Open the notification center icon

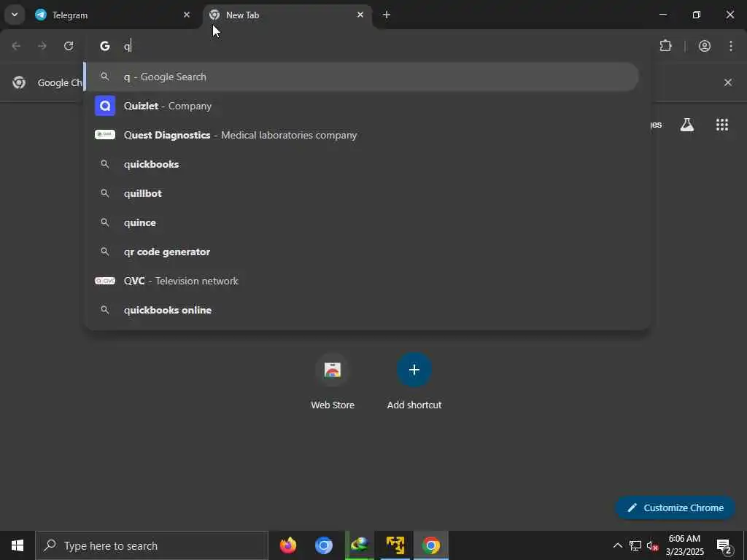click(x=724, y=545)
